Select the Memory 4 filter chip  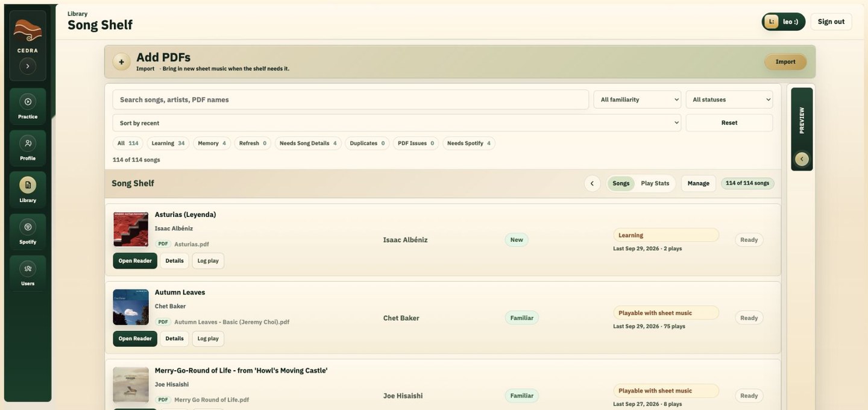[212, 143]
